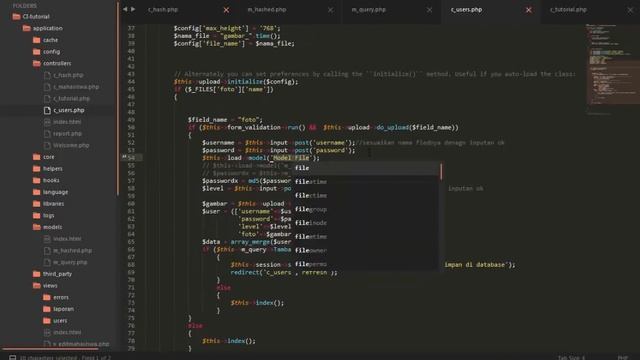Click the code minimap preview
This screenshot has height=360, width=640.
(612, 69)
